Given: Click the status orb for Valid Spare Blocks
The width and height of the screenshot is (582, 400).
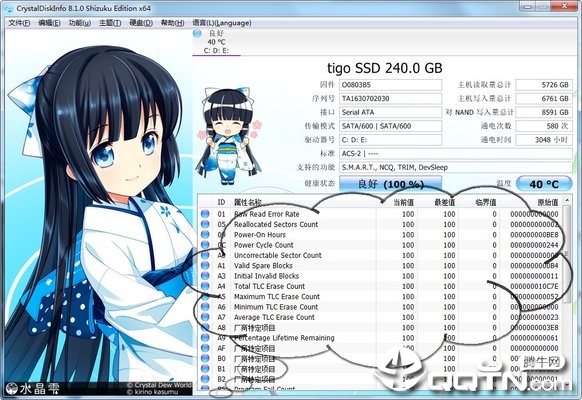Looking at the screenshot, I should 205,266.
